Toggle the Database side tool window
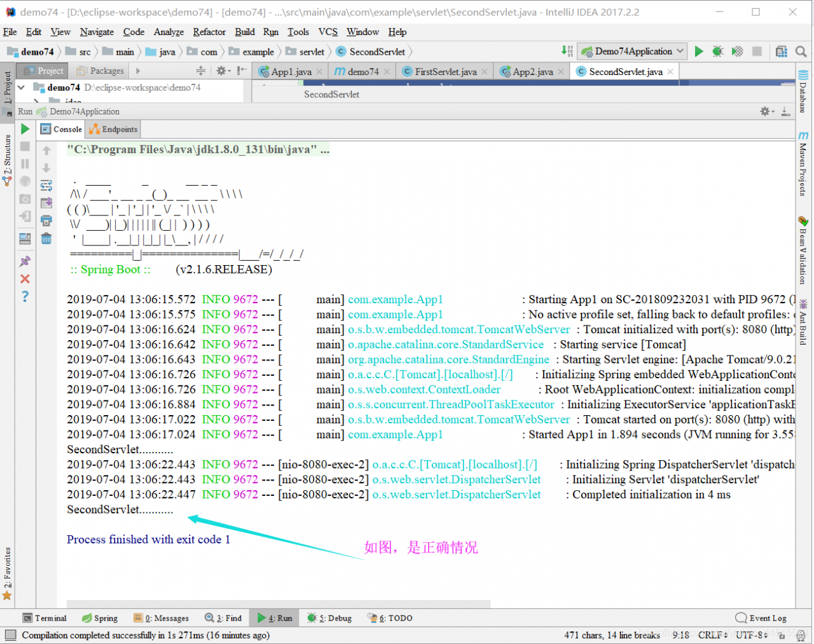The width and height of the screenshot is (814, 644). tap(803, 91)
